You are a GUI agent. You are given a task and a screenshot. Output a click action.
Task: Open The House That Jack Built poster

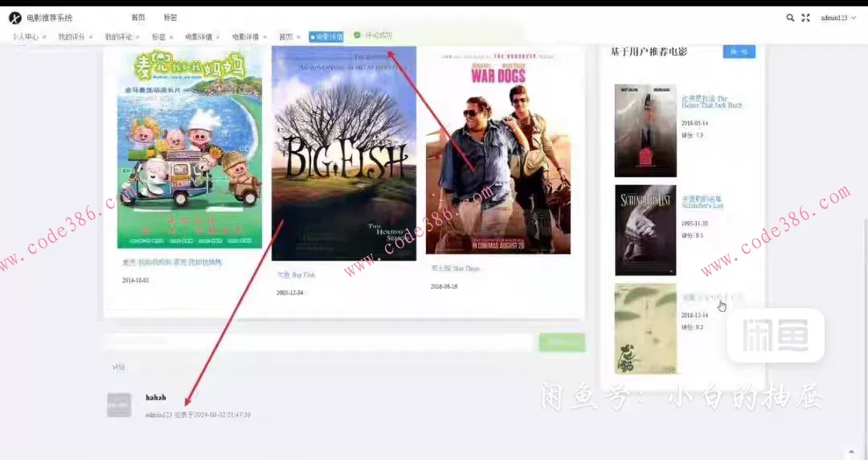coord(645,131)
